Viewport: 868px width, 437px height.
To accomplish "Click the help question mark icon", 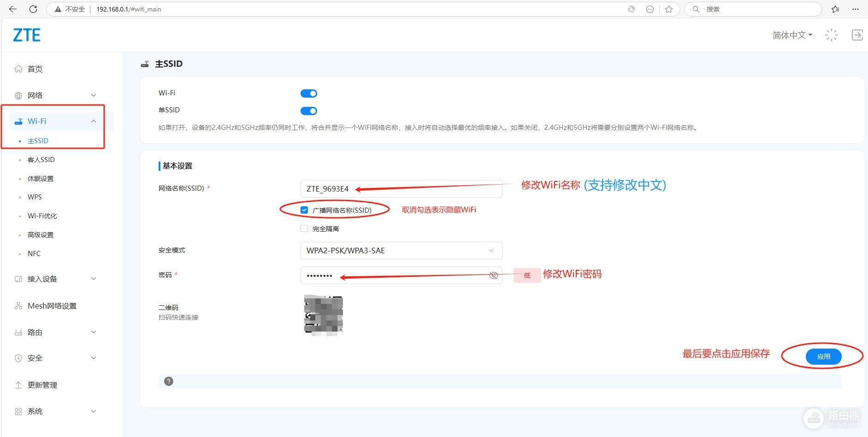I will 169,381.
